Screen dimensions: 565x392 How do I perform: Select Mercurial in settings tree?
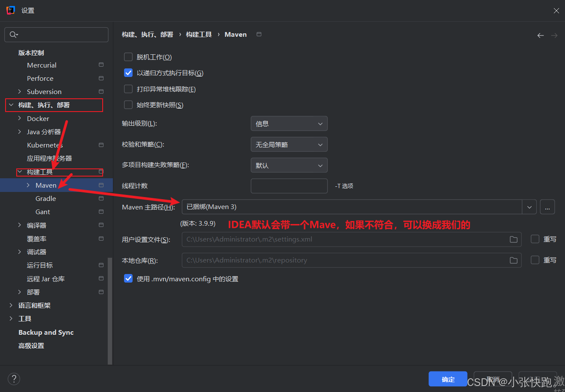pos(41,65)
